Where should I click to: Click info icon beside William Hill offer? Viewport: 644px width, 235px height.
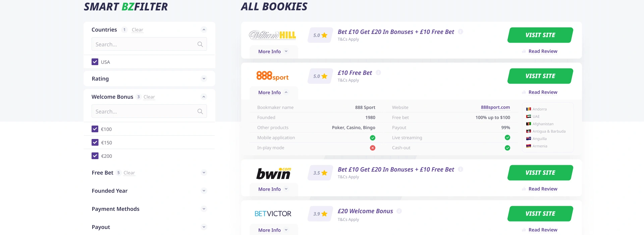(461, 32)
